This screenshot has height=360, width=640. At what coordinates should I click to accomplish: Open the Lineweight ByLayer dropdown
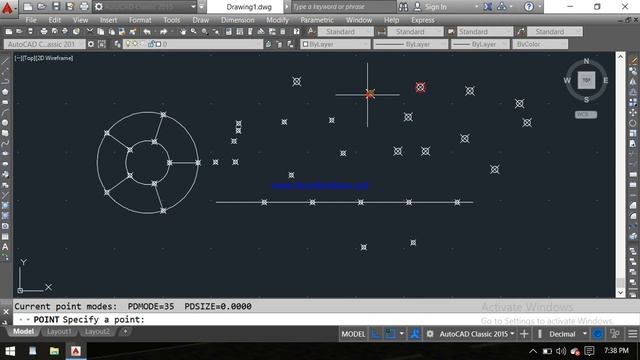(x=480, y=44)
